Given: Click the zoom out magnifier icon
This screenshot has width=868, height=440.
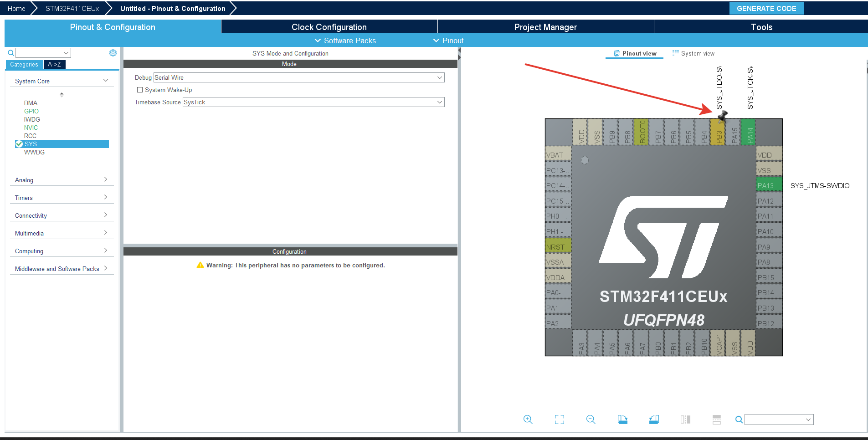Looking at the screenshot, I should (x=591, y=420).
